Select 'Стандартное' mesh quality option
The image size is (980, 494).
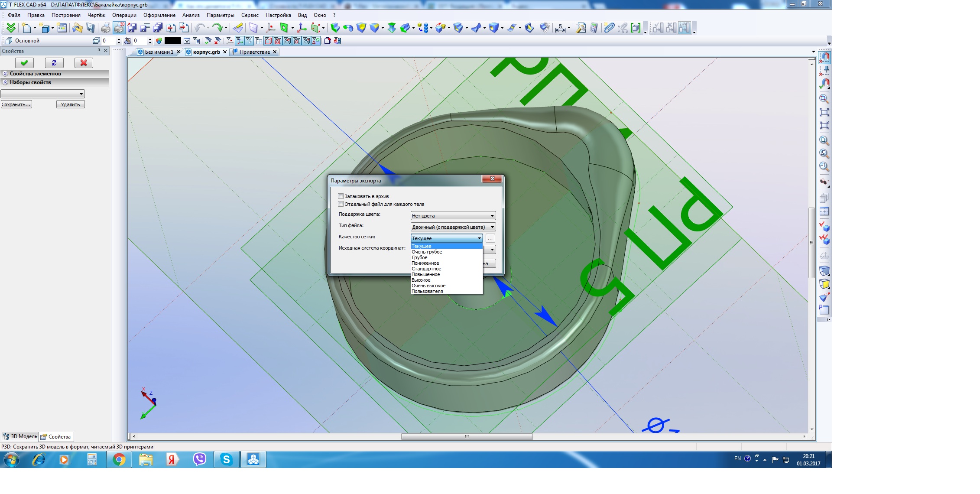[426, 269]
